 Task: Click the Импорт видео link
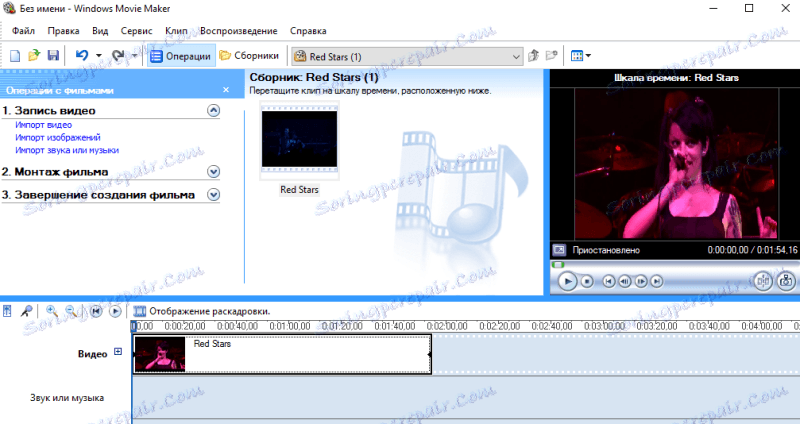43,125
